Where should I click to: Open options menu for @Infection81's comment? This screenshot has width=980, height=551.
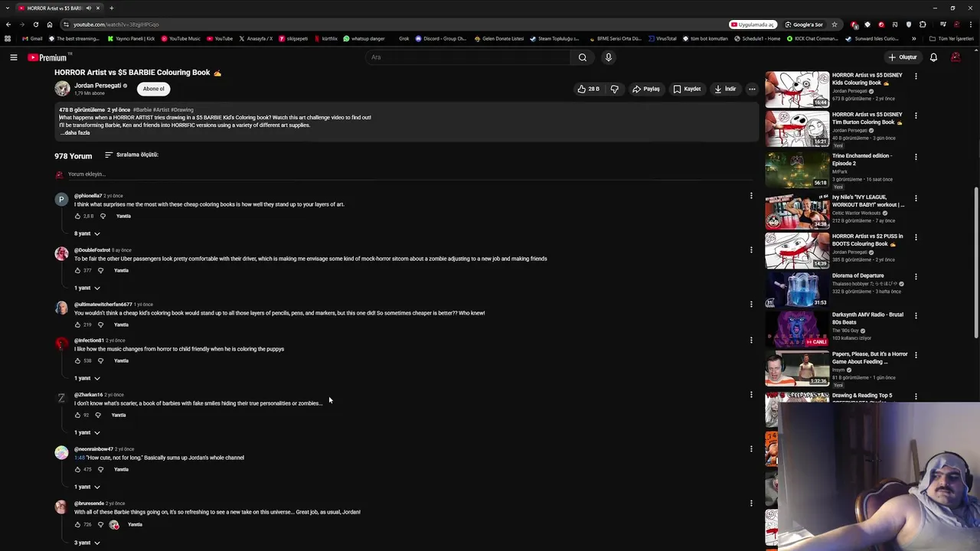pyautogui.click(x=751, y=341)
